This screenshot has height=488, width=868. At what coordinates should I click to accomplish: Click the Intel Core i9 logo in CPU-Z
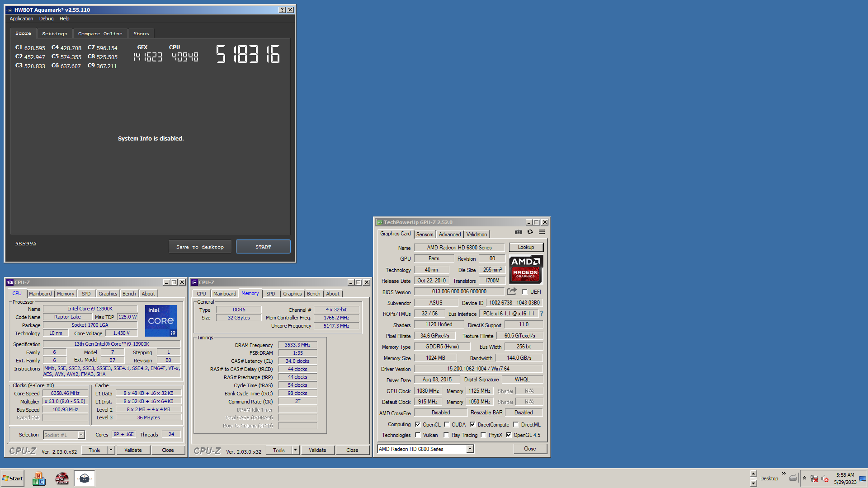coord(161,320)
